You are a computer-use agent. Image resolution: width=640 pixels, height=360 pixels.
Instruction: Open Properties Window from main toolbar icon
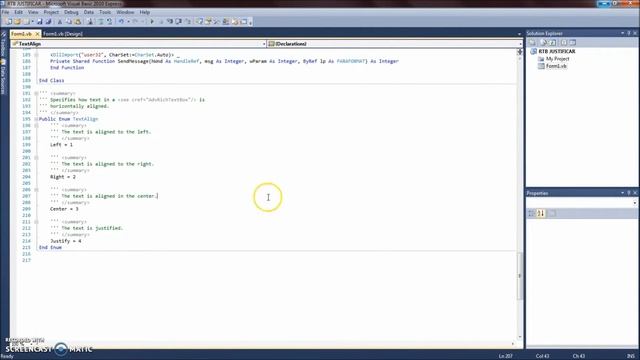[208, 21]
